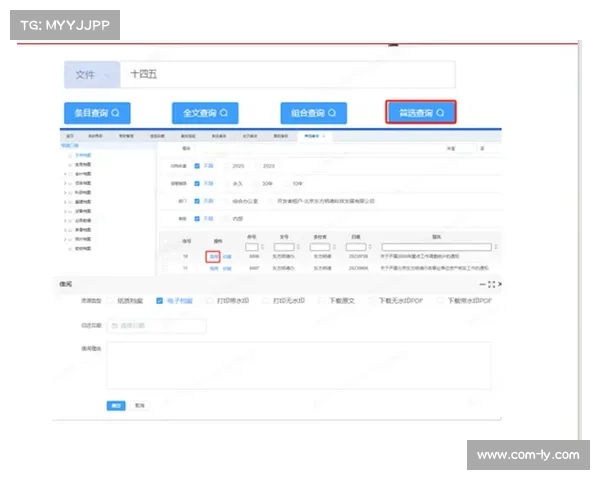Click the 筛选查询 button
Viewport: 600px width, 480px height.
point(421,113)
